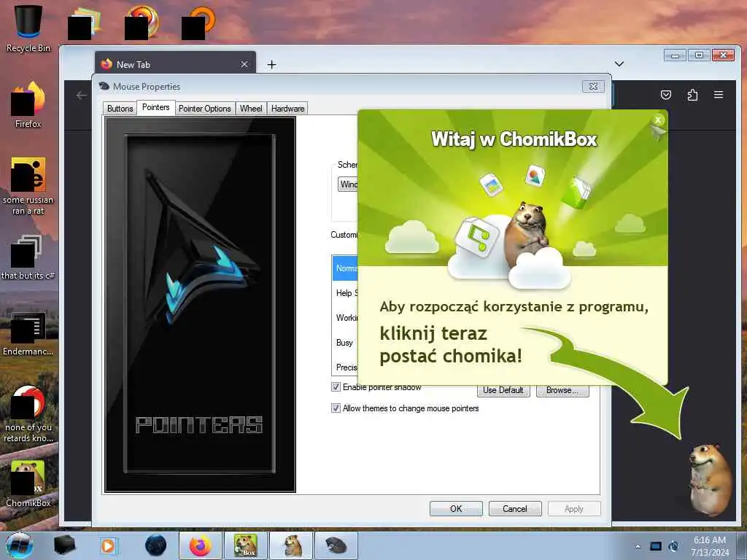Switch to the Pointer Options tab
Image resolution: width=747 pixels, height=560 pixels.
205,109
